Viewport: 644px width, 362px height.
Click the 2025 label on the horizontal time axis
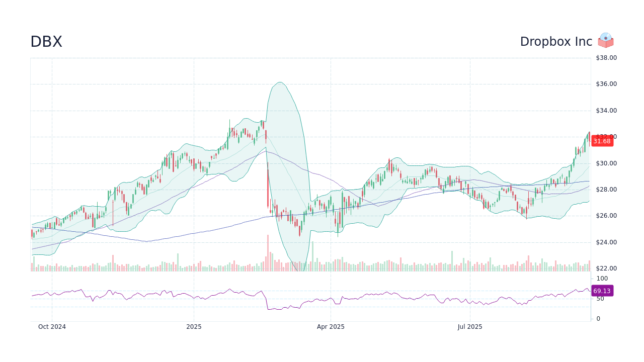tap(193, 326)
